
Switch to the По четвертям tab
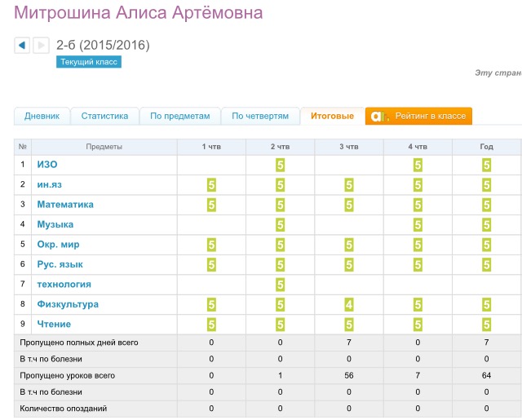(260, 117)
